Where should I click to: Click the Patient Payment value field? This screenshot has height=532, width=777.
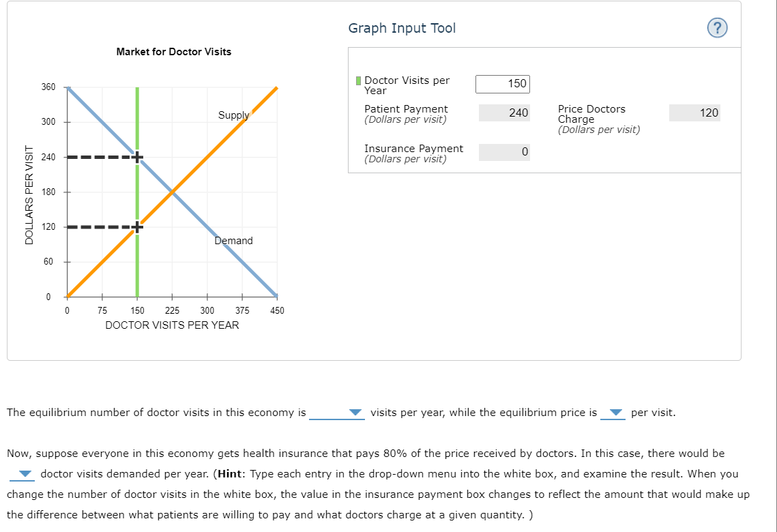click(x=504, y=113)
